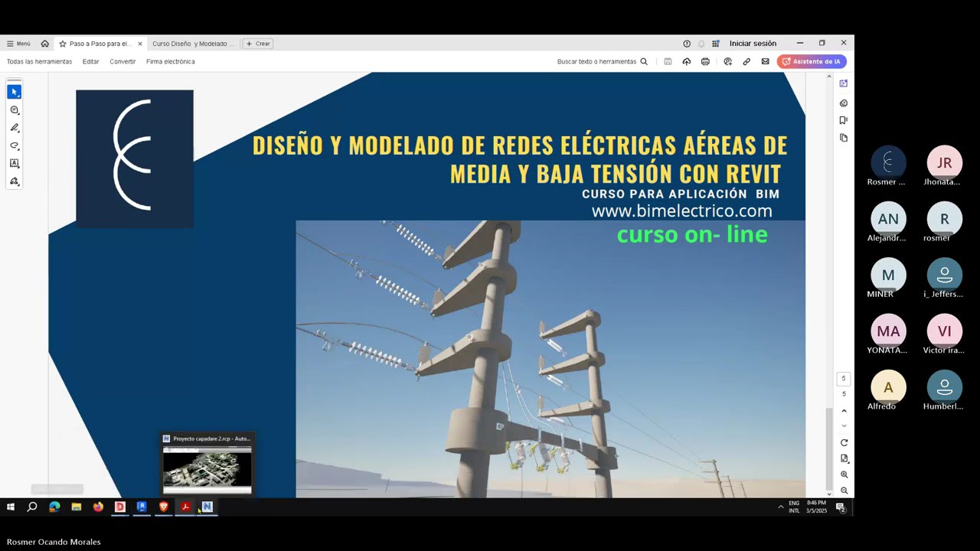Select the arrow selection tool
Screen dimensions: 980x551
(x=14, y=92)
